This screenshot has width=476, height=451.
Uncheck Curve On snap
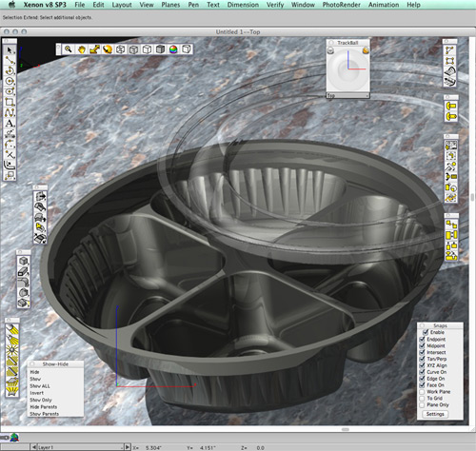click(x=423, y=372)
